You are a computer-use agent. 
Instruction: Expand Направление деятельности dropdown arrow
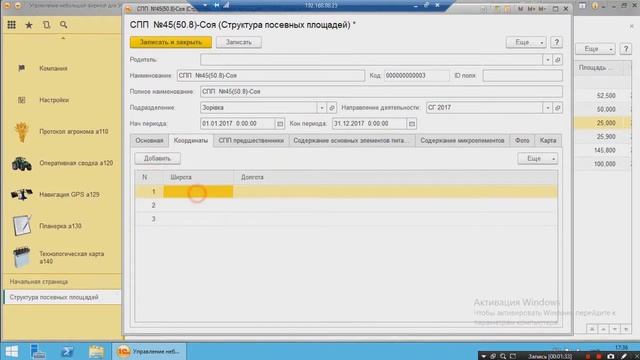[x=547, y=108]
